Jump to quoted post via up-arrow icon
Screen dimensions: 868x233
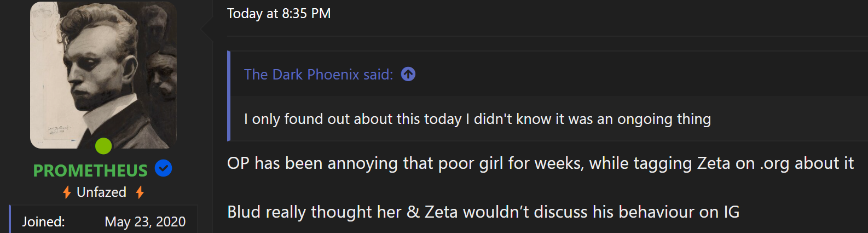tap(408, 74)
